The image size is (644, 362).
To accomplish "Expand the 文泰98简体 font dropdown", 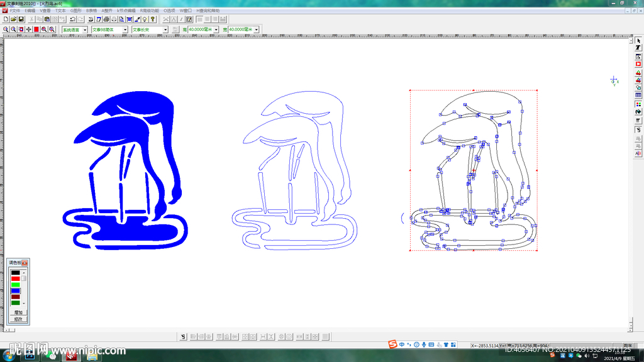I will 125,30.
